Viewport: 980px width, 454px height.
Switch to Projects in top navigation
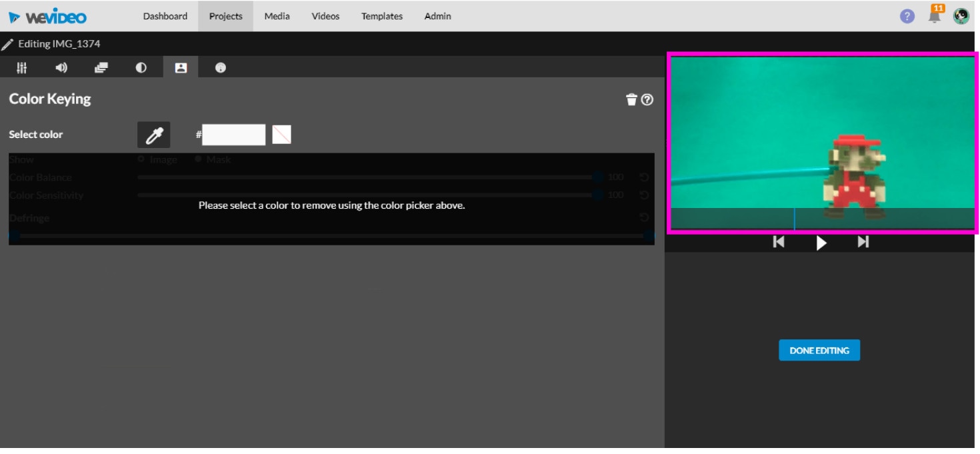(x=225, y=16)
